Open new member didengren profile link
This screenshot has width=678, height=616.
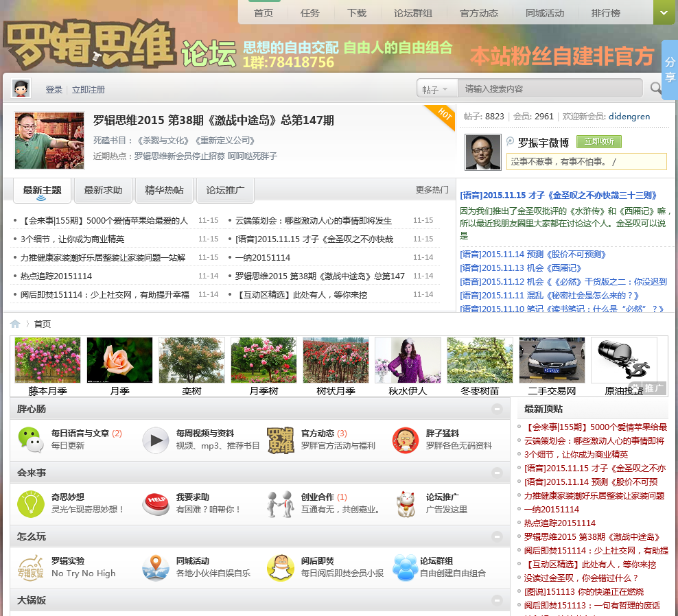[x=629, y=117]
